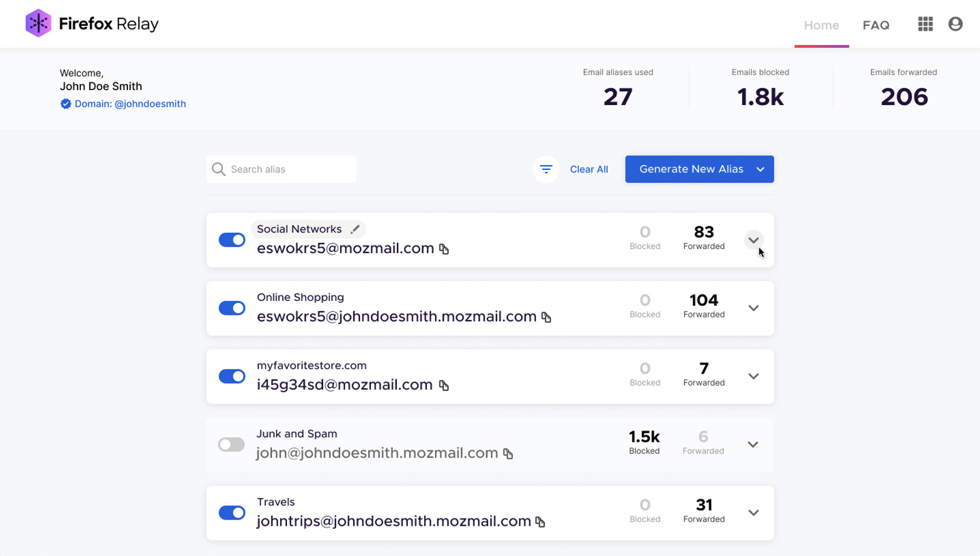This screenshot has width=980, height=556.
Task: Click the Firefox Relay logo icon
Action: (38, 24)
